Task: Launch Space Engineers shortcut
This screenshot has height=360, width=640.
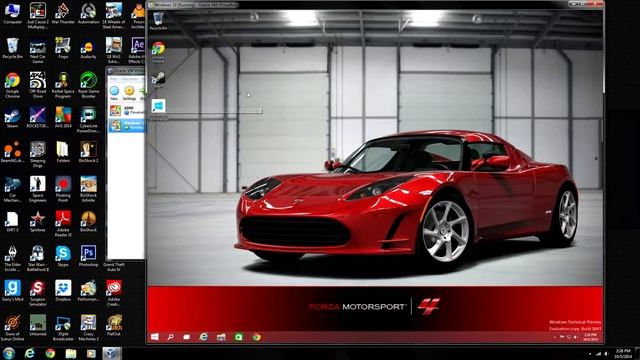Action: pyautogui.click(x=38, y=189)
